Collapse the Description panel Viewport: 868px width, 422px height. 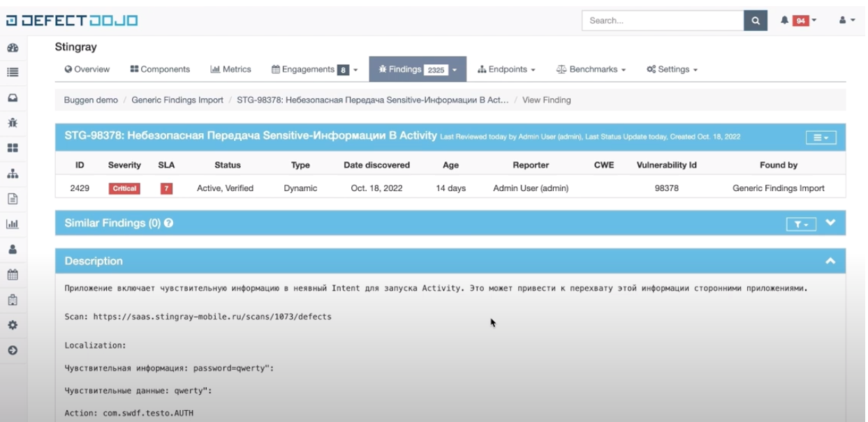(x=830, y=261)
